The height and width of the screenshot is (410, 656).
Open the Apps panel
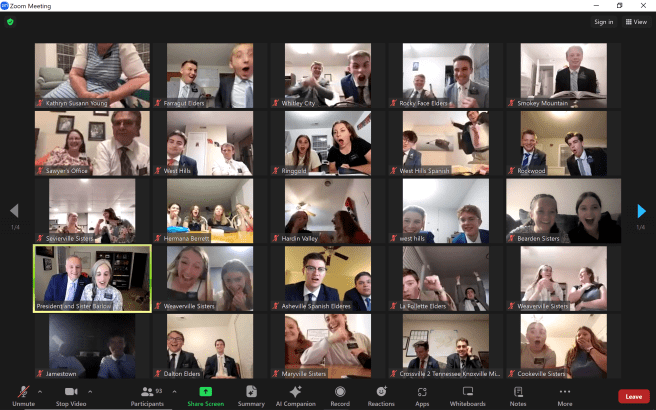[x=422, y=394]
